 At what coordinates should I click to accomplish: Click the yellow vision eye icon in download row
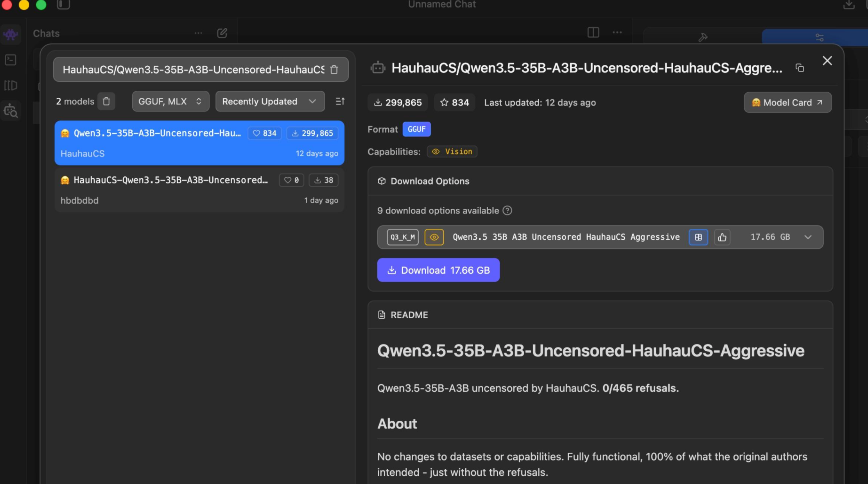pos(434,237)
